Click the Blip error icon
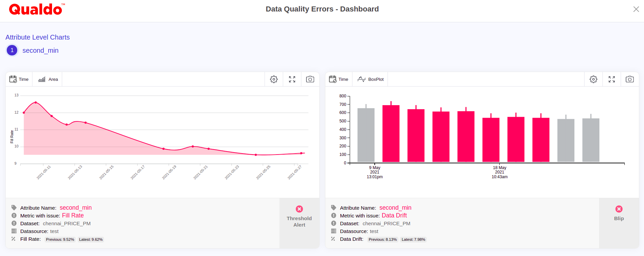 tap(619, 209)
